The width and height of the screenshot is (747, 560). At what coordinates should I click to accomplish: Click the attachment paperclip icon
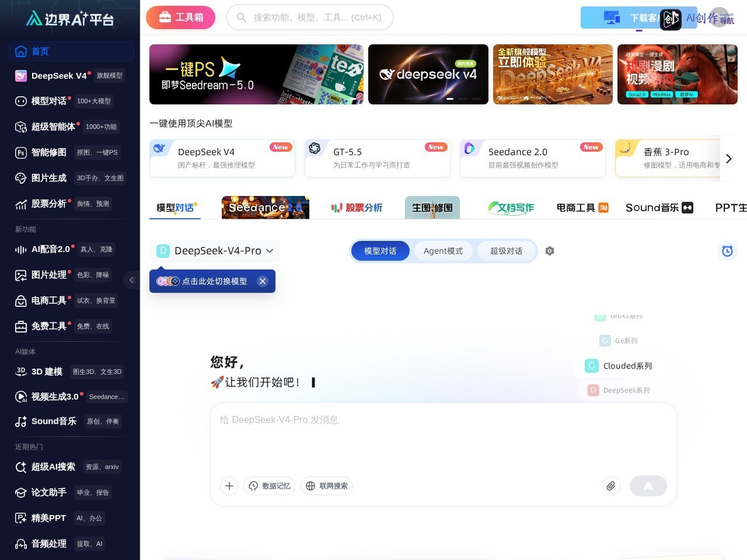point(611,486)
